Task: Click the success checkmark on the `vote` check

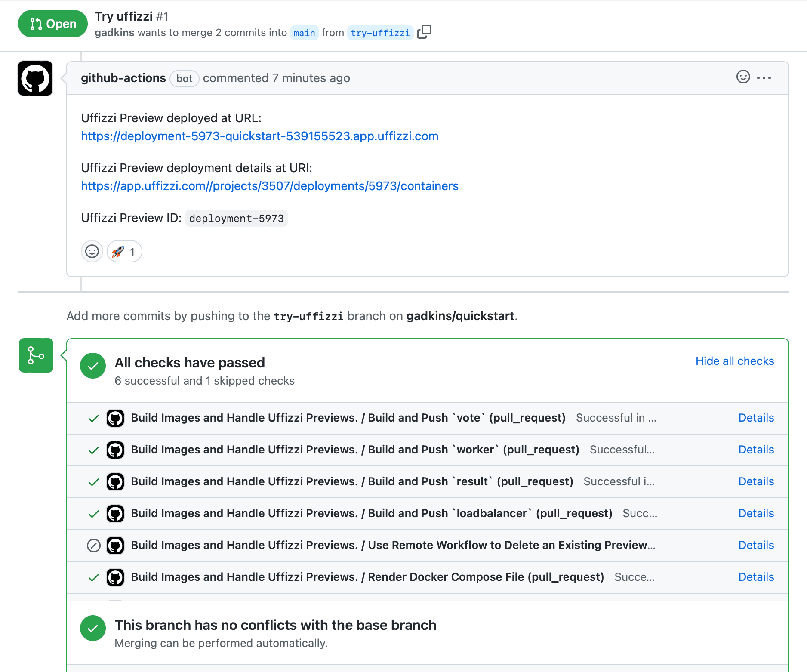Action: pyautogui.click(x=93, y=418)
